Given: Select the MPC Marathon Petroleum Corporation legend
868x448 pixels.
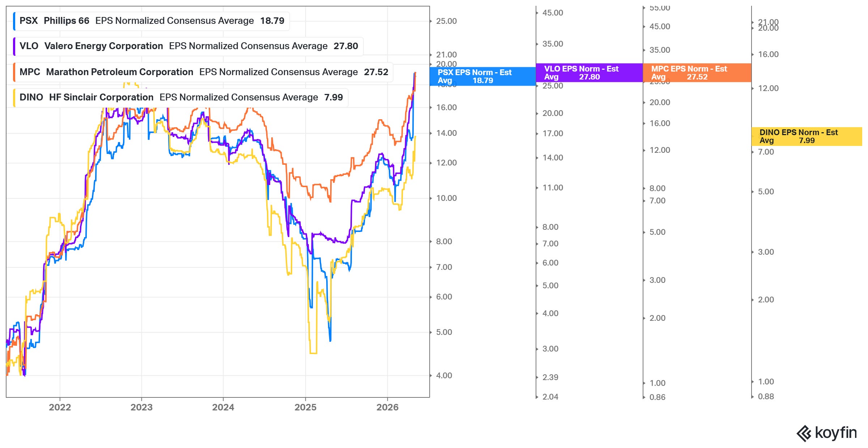Looking at the screenshot, I should pos(203,72).
